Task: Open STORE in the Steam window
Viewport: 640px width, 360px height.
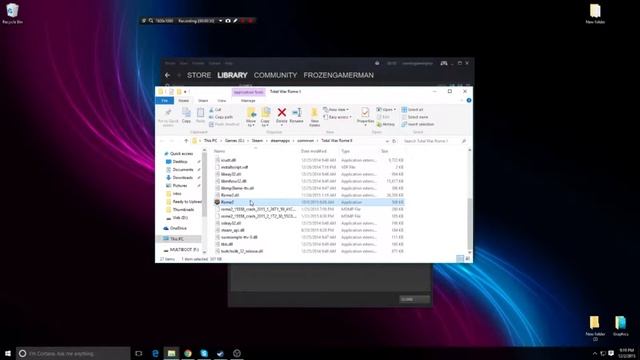Action: pos(199,75)
